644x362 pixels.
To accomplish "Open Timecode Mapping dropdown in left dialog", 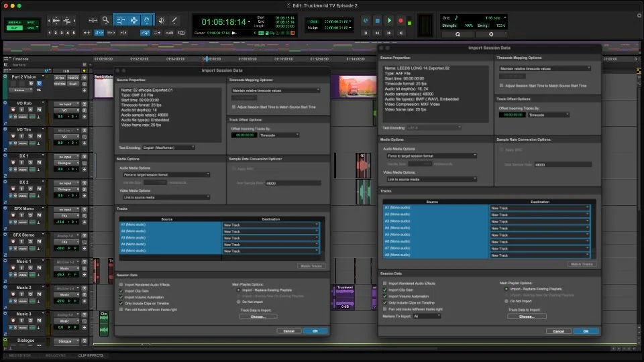I will 276,90.
